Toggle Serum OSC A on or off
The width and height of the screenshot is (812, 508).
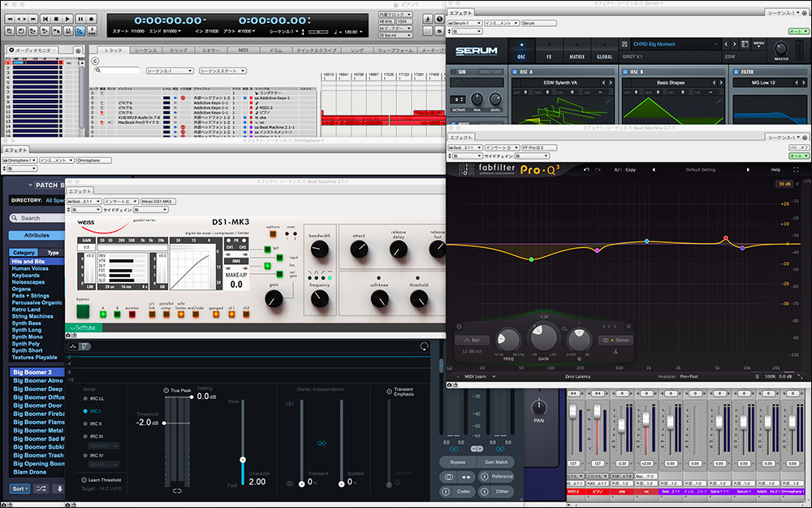pos(516,72)
